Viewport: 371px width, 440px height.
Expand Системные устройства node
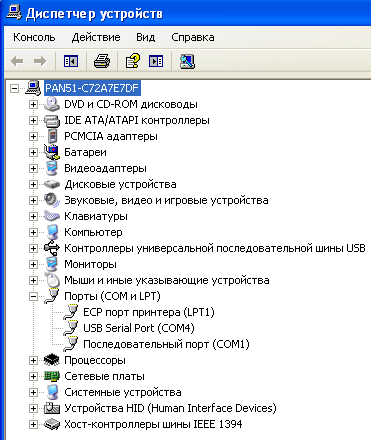point(33,393)
